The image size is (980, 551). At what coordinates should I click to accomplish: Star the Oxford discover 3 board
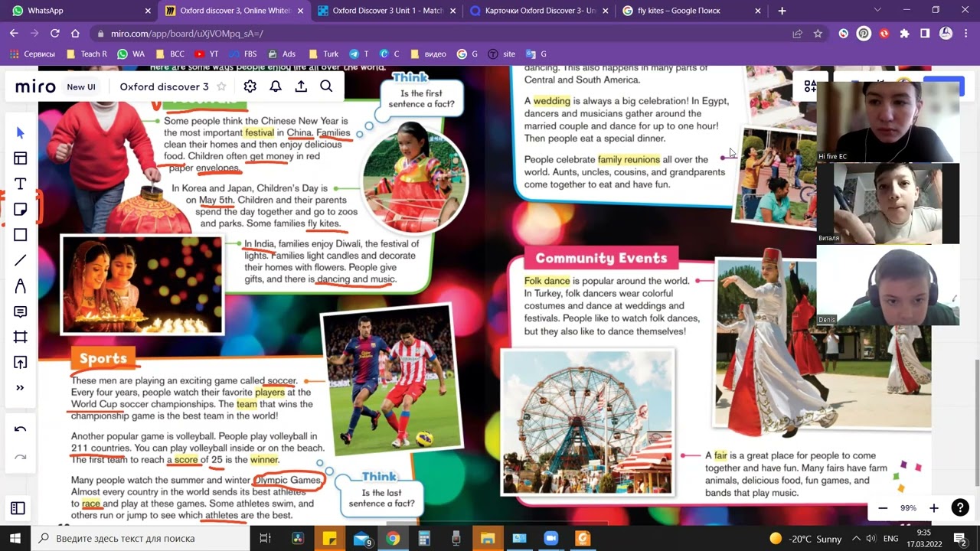point(221,86)
